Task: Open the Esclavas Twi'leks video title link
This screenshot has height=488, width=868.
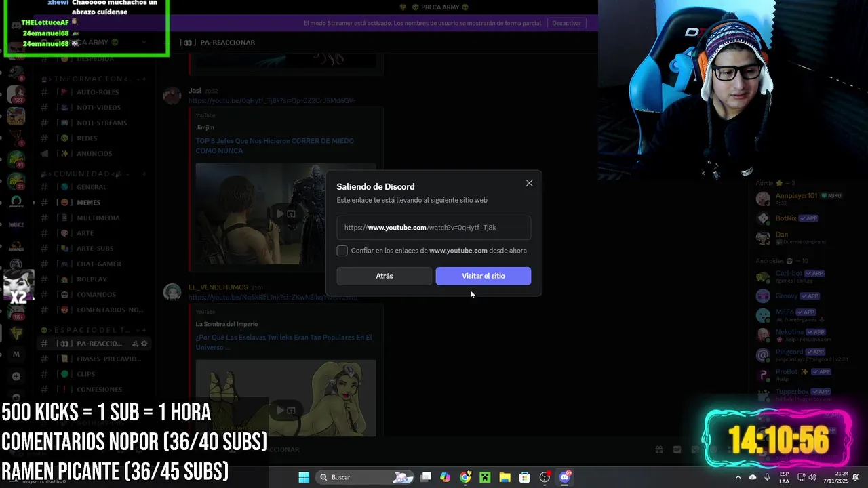Action: 283,342
